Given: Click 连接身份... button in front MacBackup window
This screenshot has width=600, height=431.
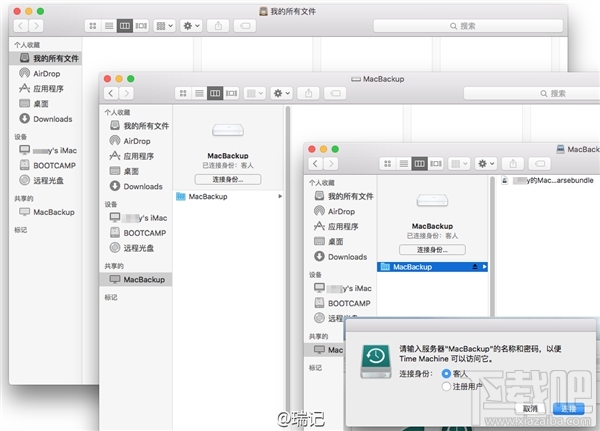Looking at the screenshot, I should (x=432, y=250).
